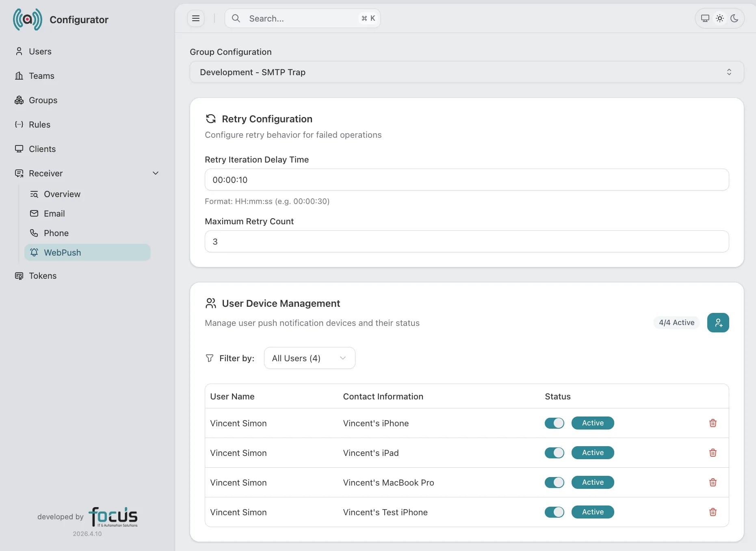Collapse the Receiver menu chevron
Image resolution: width=756 pixels, height=551 pixels.
(156, 173)
